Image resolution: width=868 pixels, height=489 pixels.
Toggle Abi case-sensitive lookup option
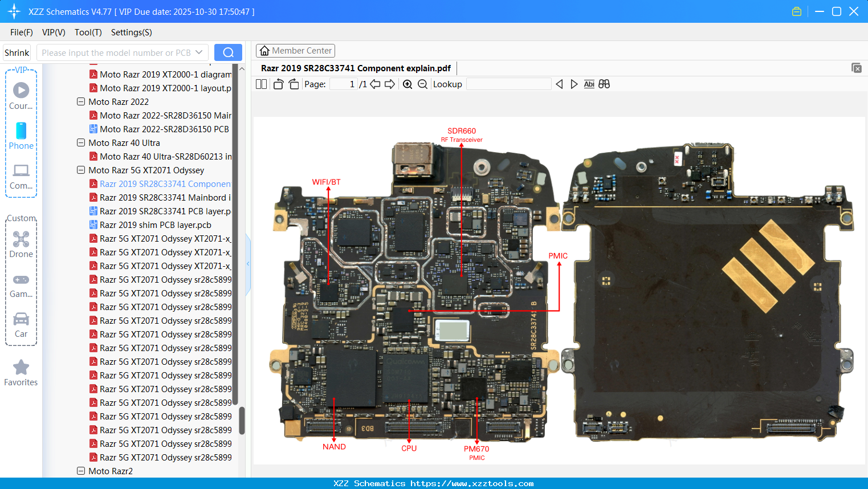[589, 84]
